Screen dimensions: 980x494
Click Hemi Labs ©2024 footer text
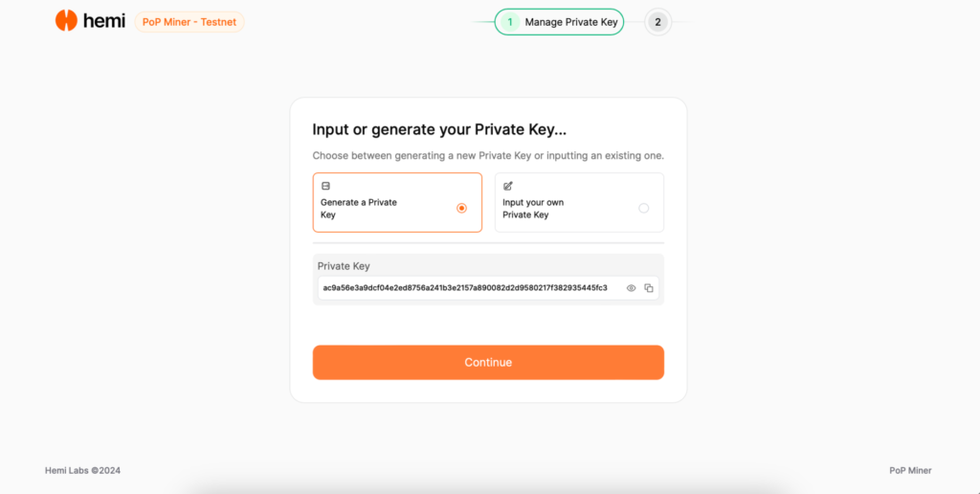[82, 470]
